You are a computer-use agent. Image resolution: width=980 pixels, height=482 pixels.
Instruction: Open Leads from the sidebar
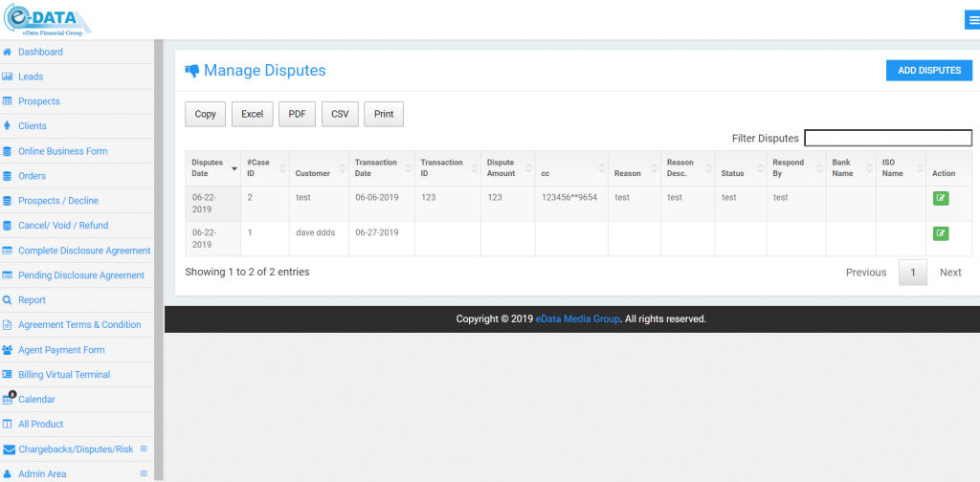pyautogui.click(x=31, y=77)
